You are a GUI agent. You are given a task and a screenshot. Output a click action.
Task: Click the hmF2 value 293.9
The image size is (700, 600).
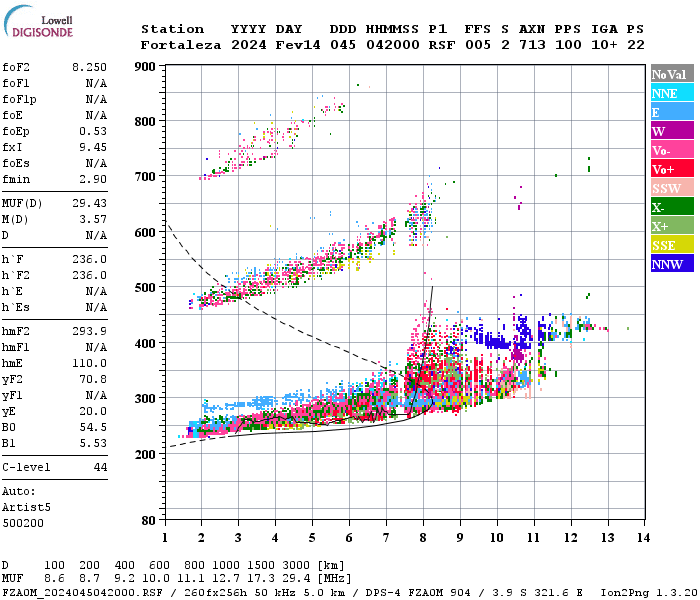(89, 331)
